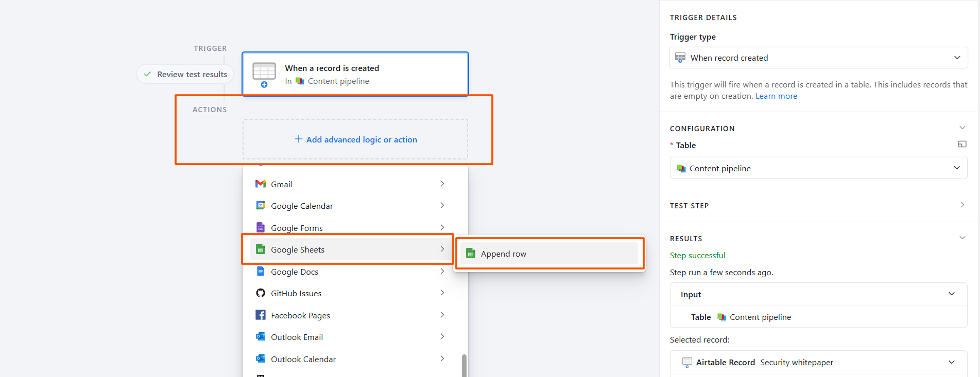Screen dimensions: 980x377
Task: Click the Selected record: label
Action: pyautogui.click(x=699, y=339)
